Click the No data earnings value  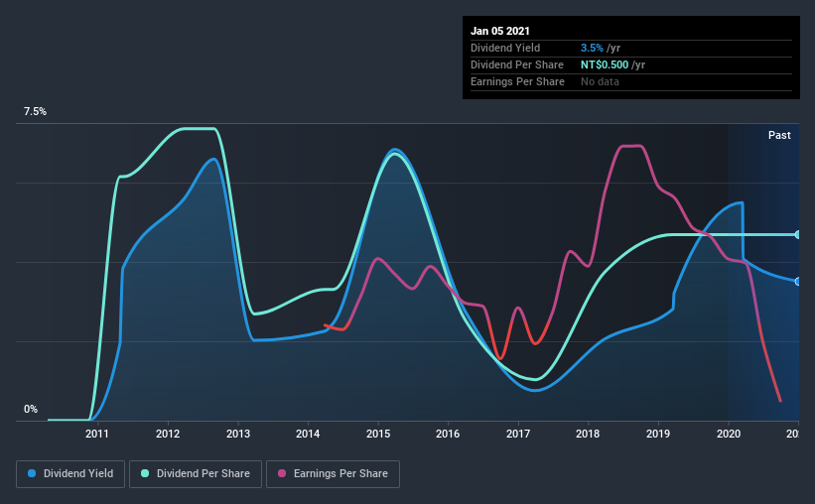[600, 81]
